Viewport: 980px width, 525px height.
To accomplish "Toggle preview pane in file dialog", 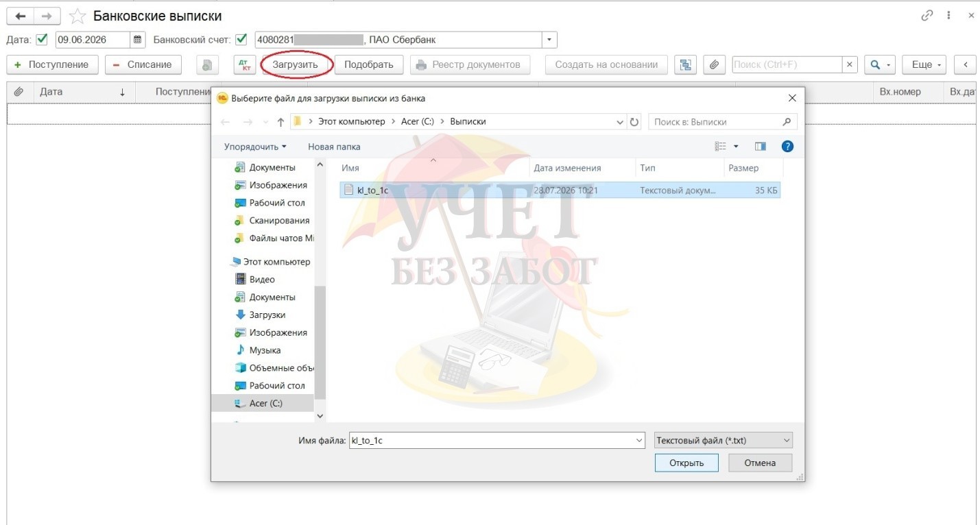I will click(x=760, y=147).
